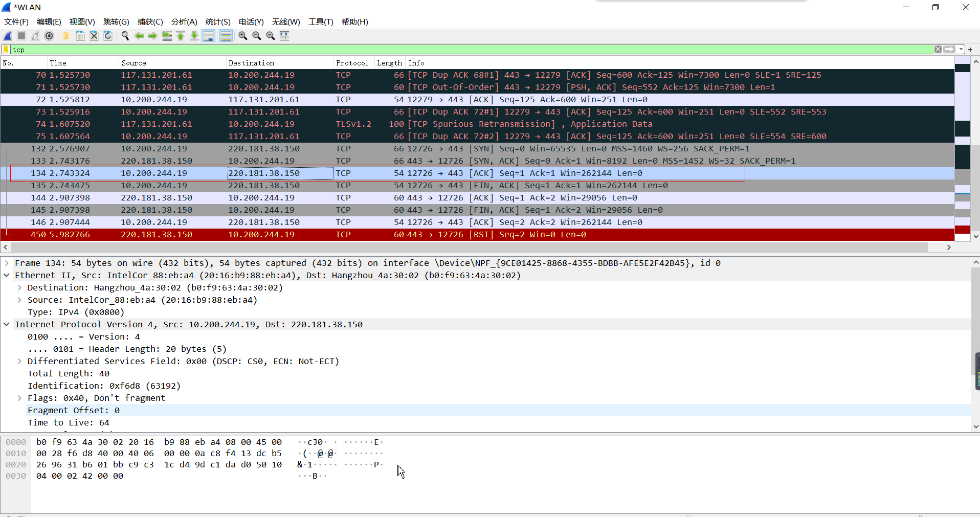Sort by the Length column header
This screenshot has width=980, height=517.
pyautogui.click(x=390, y=63)
